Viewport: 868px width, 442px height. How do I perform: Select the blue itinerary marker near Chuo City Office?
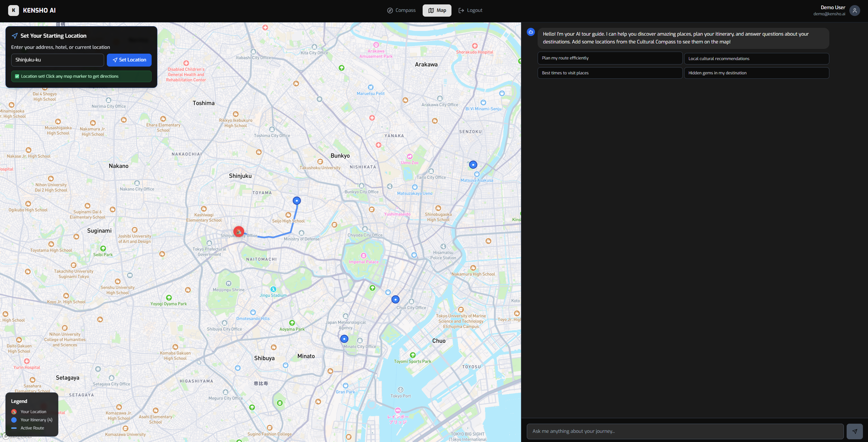(395, 299)
